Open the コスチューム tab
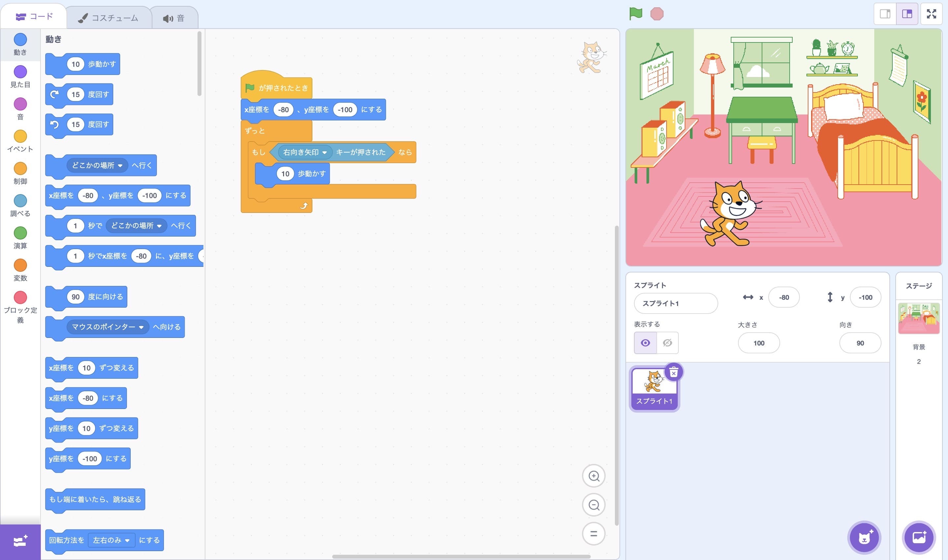The image size is (948, 560). tap(109, 18)
